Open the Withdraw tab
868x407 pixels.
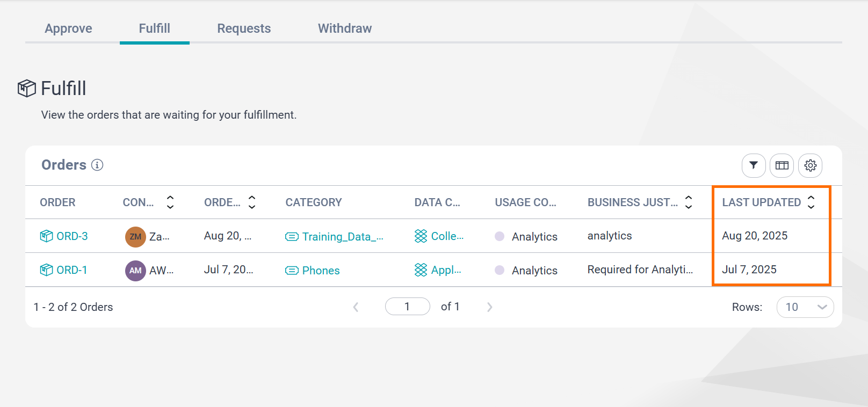(x=345, y=28)
